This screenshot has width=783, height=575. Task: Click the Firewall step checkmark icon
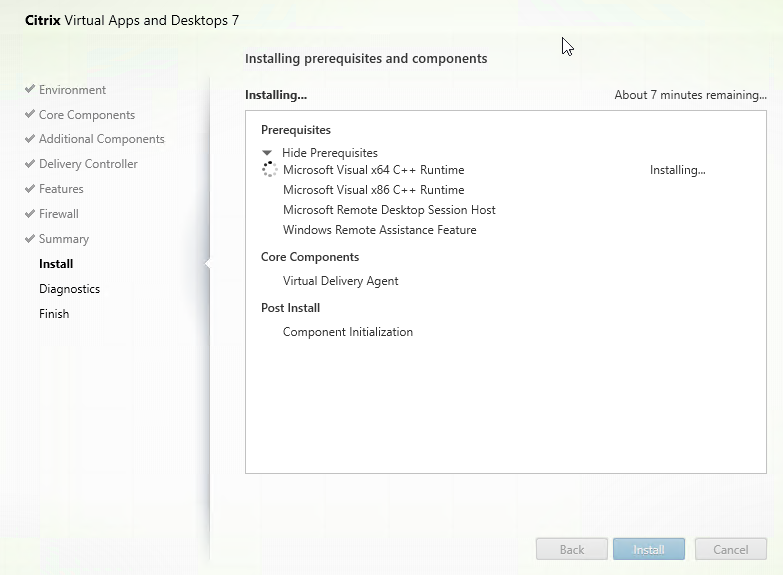point(30,214)
